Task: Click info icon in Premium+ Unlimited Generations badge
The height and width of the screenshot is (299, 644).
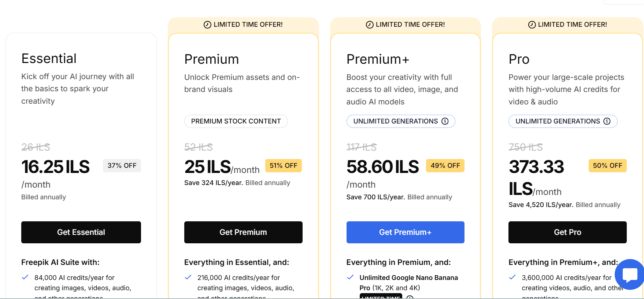Action: 445,121
